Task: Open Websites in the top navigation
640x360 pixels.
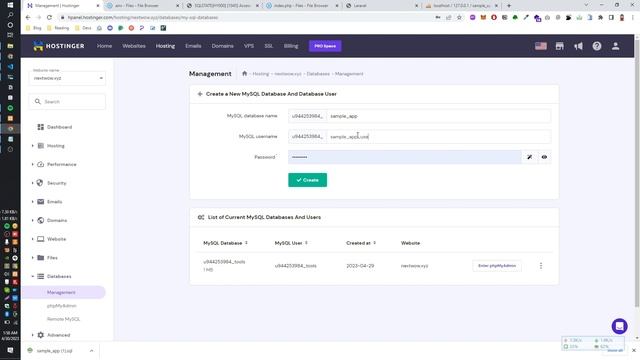Action: point(134,46)
